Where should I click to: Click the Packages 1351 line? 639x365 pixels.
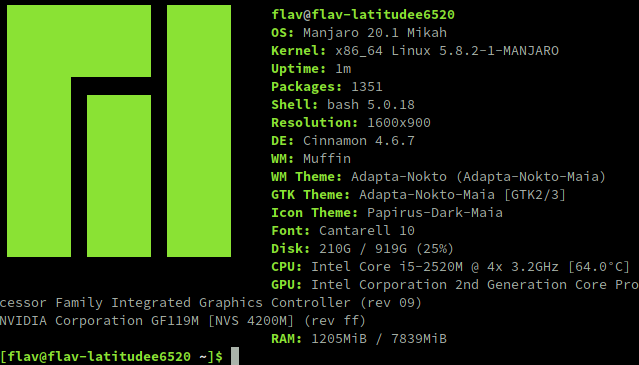327,86
